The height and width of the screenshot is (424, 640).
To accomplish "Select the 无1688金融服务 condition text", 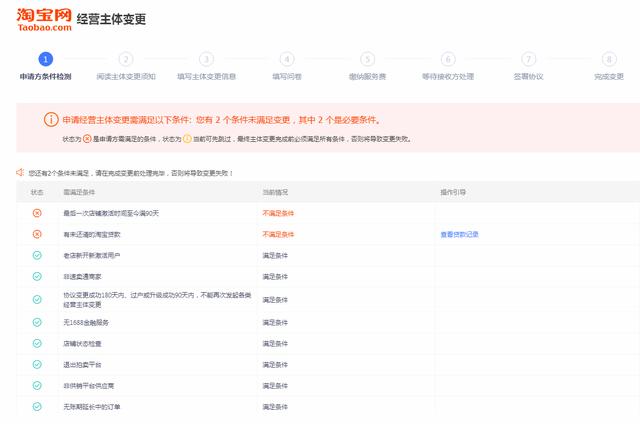I will (86, 322).
